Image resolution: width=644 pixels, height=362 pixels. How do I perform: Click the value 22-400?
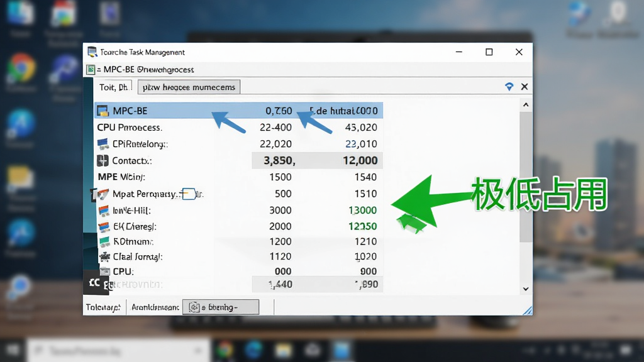275,128
